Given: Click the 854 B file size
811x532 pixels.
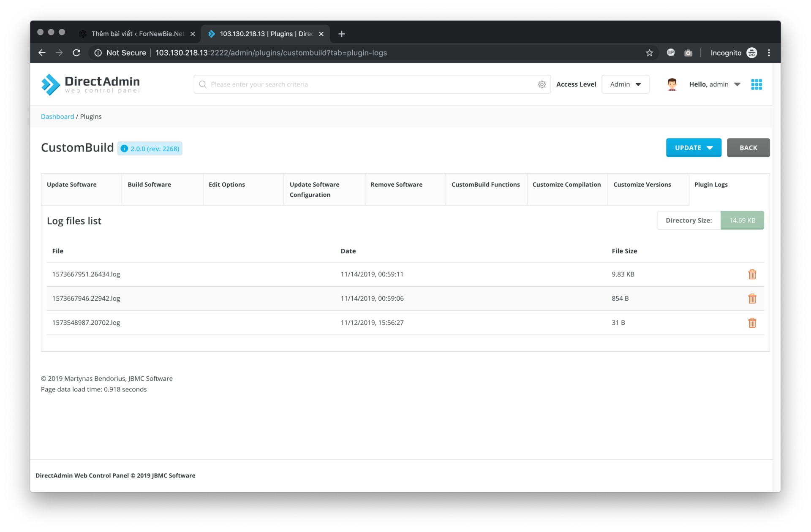Looking at the screenshot, I should [x=620, y=299].
